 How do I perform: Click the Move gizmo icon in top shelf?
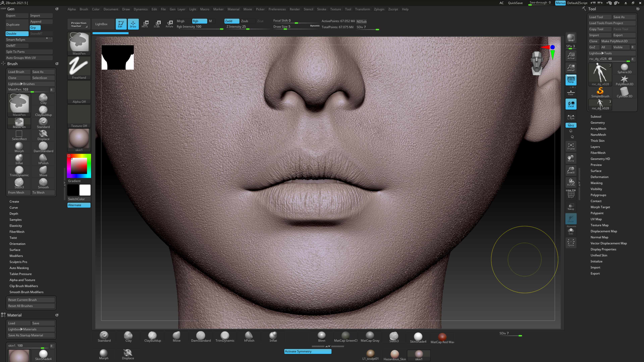click(145, 24)
